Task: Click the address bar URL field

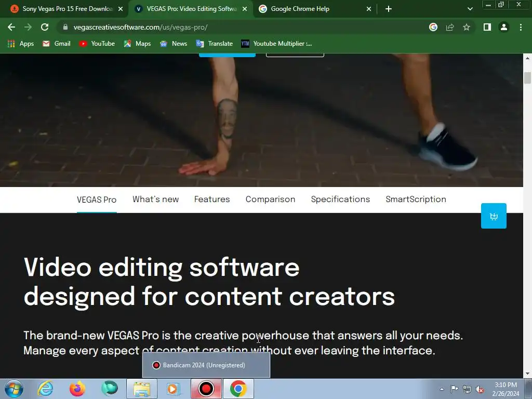Action: tap(244, 27)
